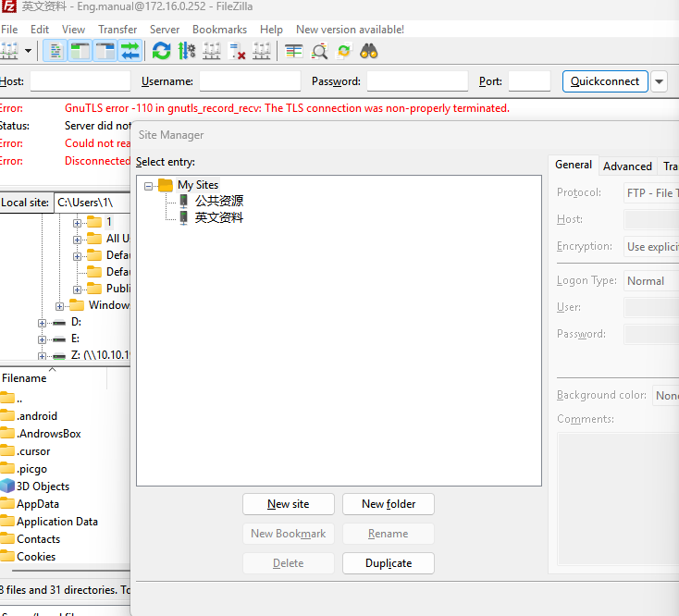
Task: Toggle the transfer queue display
Action: pos(130,51)
